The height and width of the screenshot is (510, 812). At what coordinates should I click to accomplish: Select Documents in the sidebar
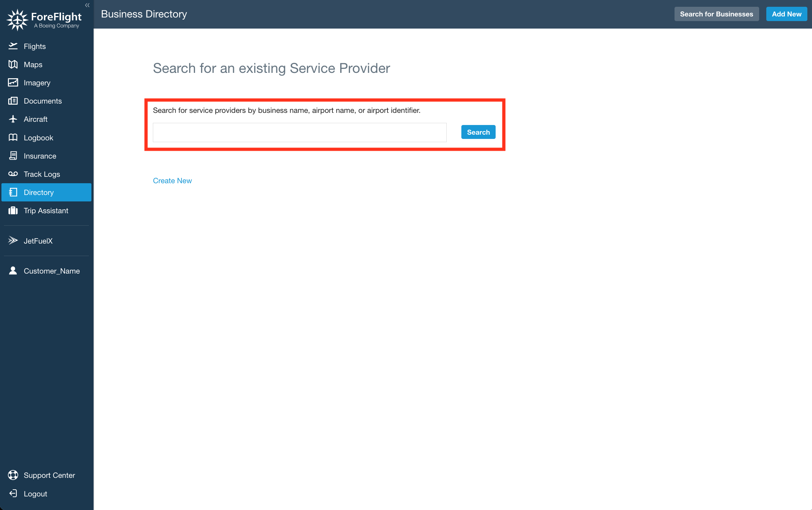coord(46,101)
